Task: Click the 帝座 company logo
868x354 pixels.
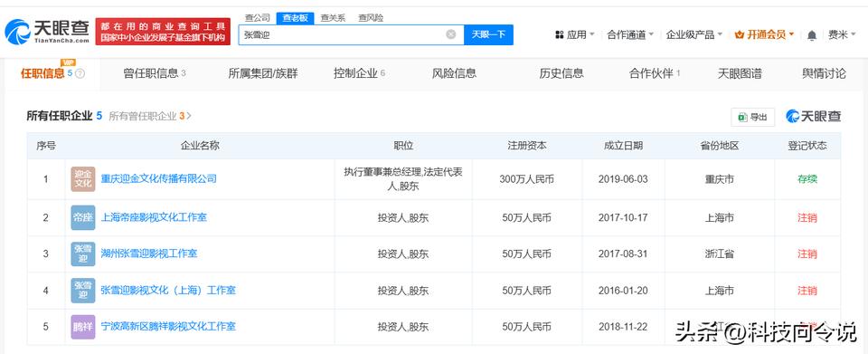Action: tap(83, 217)
